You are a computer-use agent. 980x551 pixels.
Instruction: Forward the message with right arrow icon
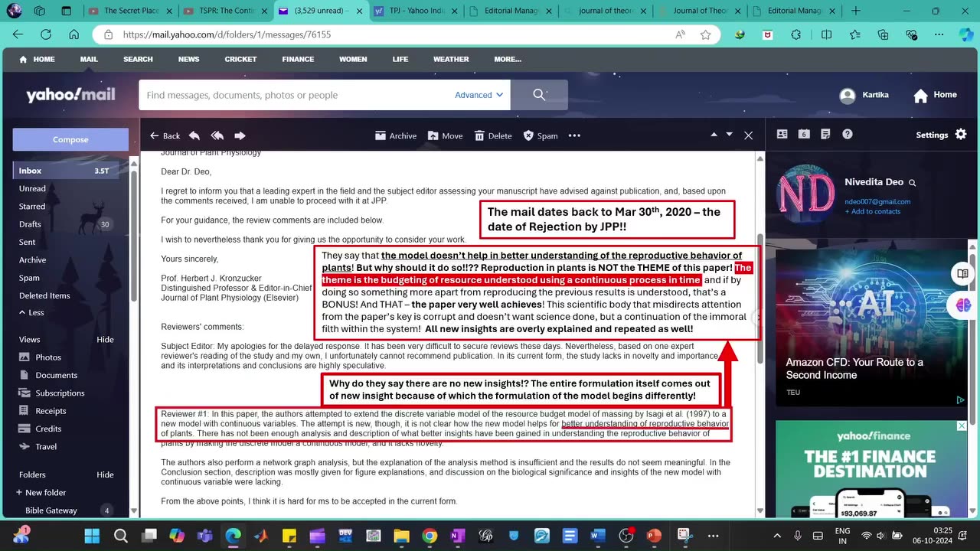coord(240,135)
